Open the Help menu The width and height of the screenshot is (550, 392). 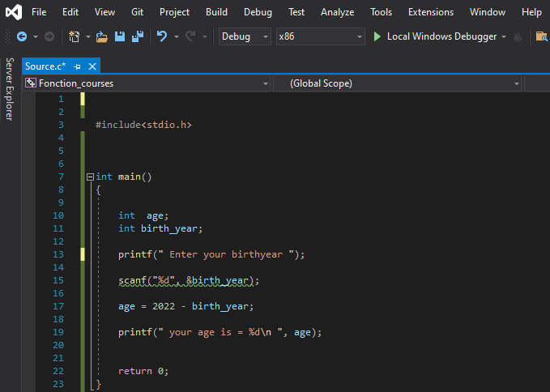point(531,12)
